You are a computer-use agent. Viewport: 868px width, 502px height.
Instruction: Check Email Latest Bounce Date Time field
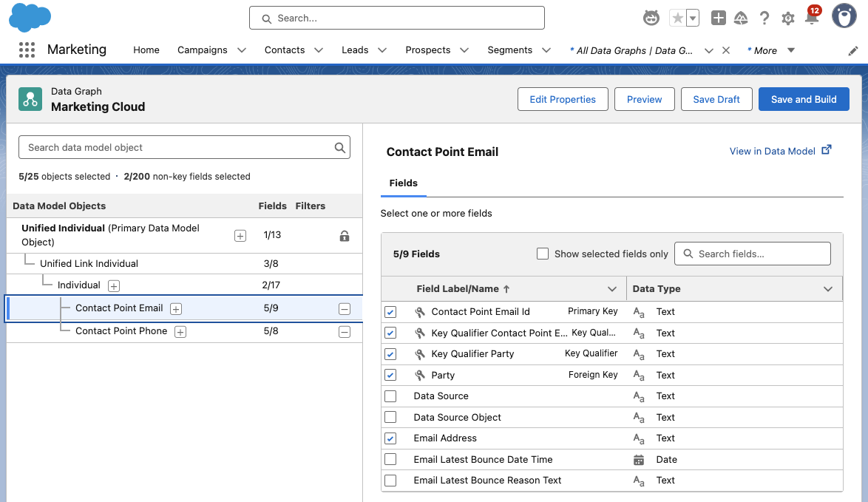pyautogui.click(x=390, y=459)
